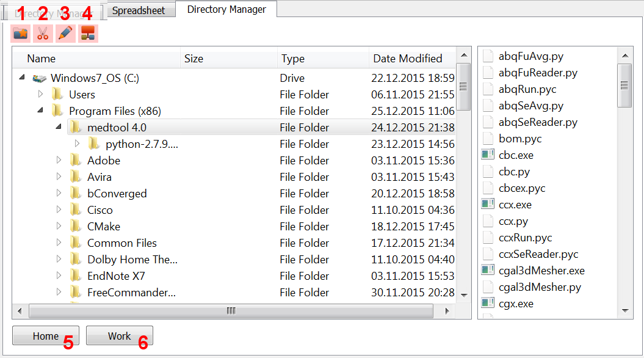The image size is (644, 358).
Task: Expand the Users folder
Action: point(40,94)
